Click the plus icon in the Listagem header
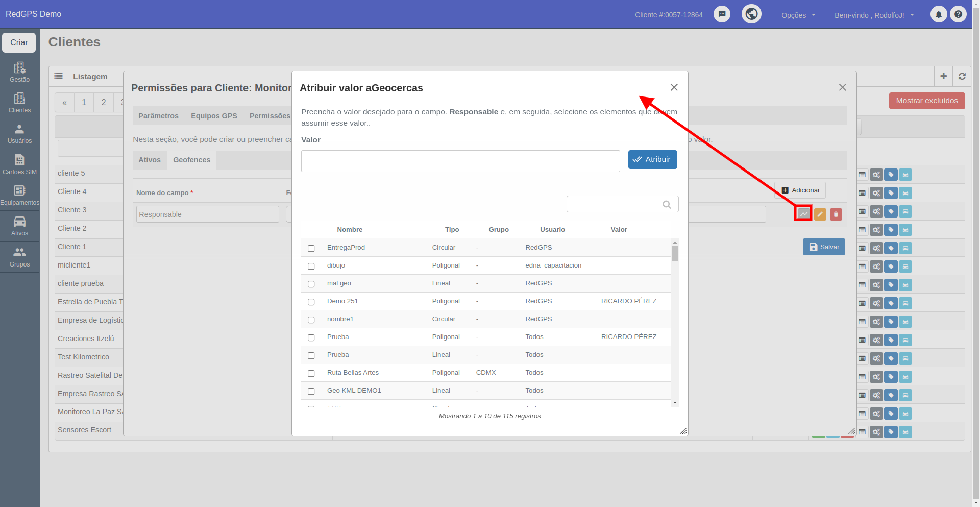Image resolution: width=980 pixels, height=507 pixels. coord(943,76)
